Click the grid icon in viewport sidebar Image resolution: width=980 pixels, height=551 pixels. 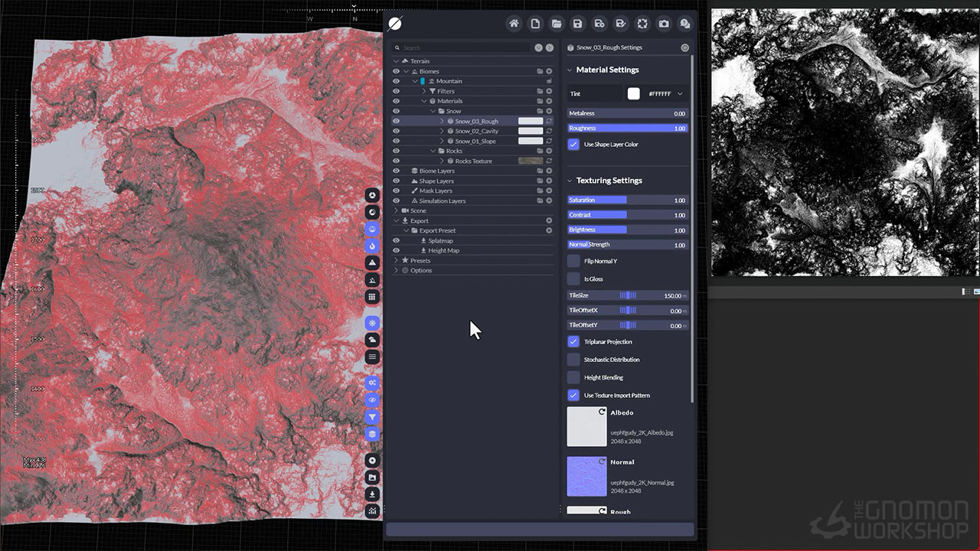(x=372, y=297)
